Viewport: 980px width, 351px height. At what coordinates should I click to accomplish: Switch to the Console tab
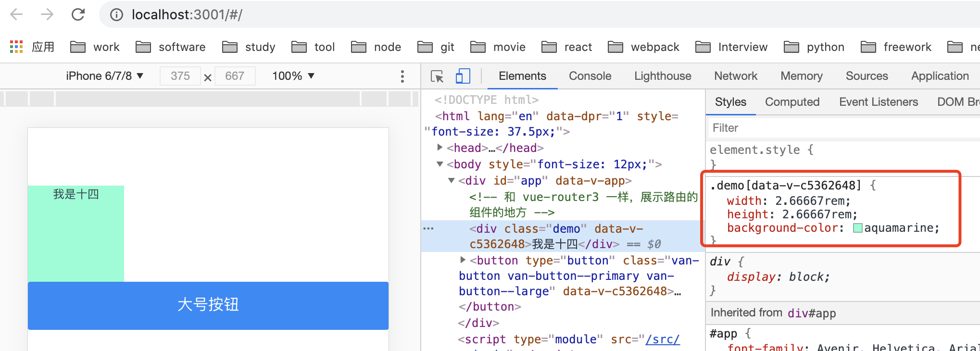coord(590,76)
